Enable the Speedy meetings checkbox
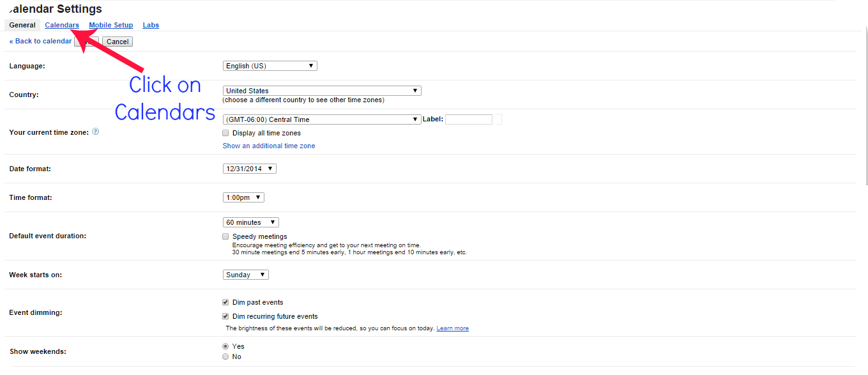Image resolution: width=868 pixels, height=375 pixels. (x=225, y=236)
